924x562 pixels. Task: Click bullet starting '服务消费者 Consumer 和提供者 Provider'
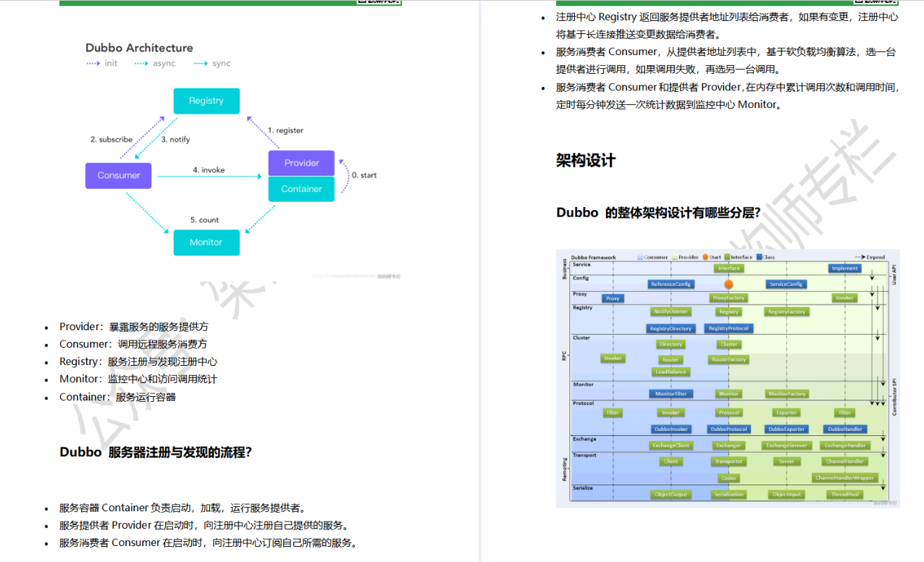tap(727, 96)
